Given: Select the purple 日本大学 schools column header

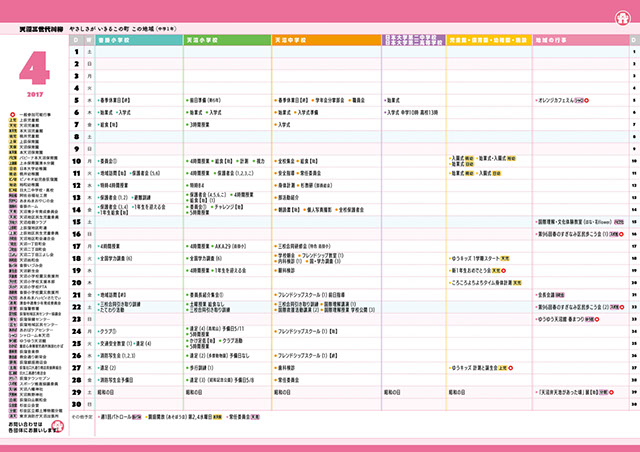Looking at the screenshot, I should (x=413, y=40).
